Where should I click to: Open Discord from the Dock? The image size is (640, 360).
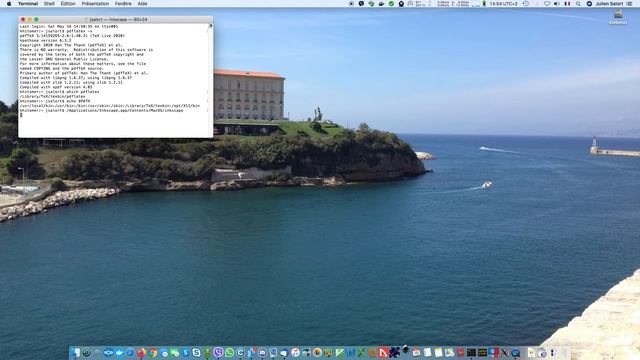tap(262, 352)
